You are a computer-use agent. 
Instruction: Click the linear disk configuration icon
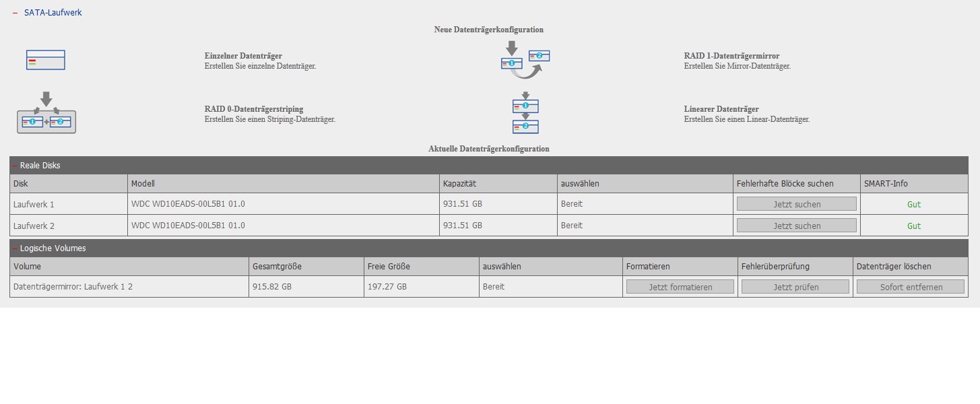coord(525,113)
